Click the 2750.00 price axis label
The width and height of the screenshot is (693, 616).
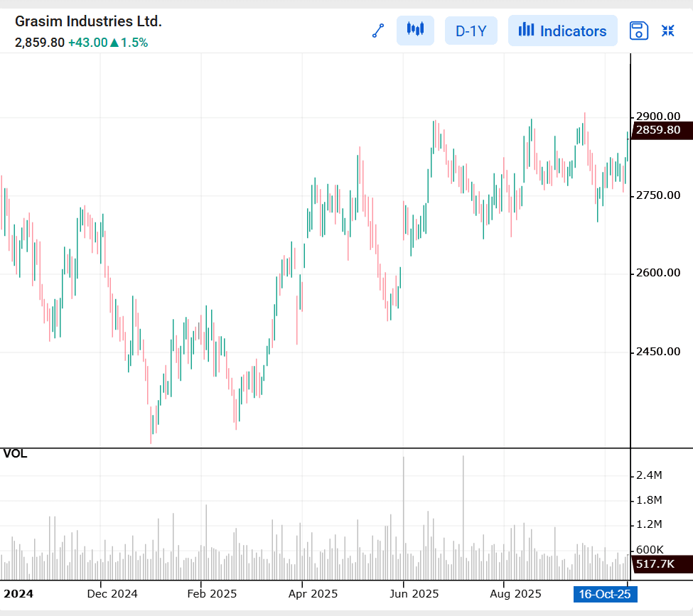(657, 195)
